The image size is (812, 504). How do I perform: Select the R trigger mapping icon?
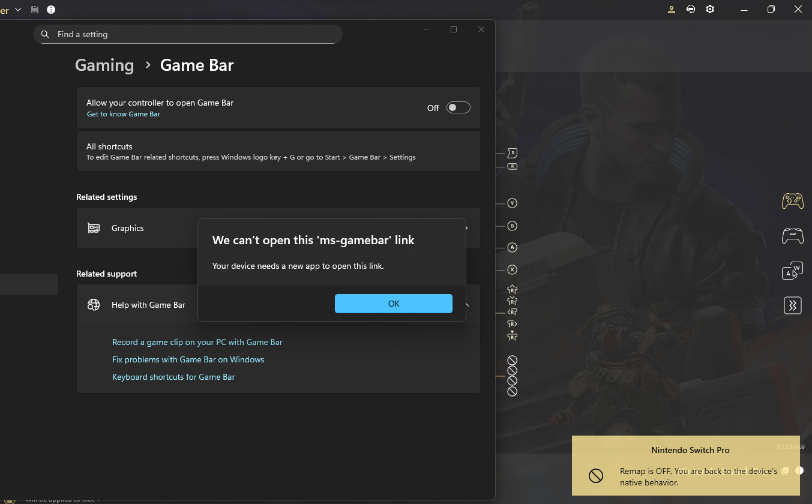point(513,153)
